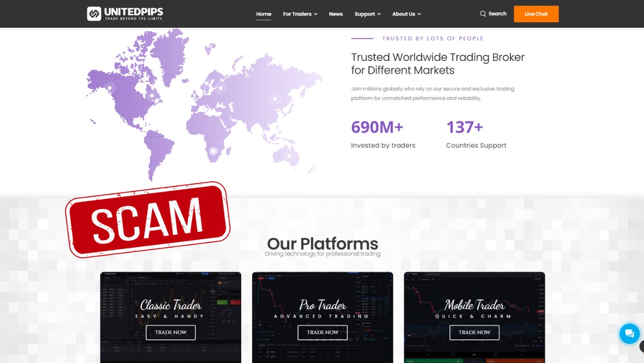Viewport: 644px width, 363px height.
Task: Open the blue chat bubble widget
Action: click(629, 334)
